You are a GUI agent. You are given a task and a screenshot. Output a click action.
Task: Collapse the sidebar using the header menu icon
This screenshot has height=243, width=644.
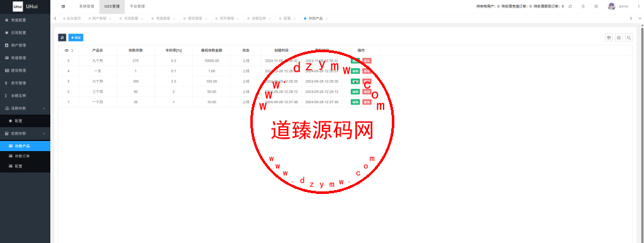[x=63, y=6]
